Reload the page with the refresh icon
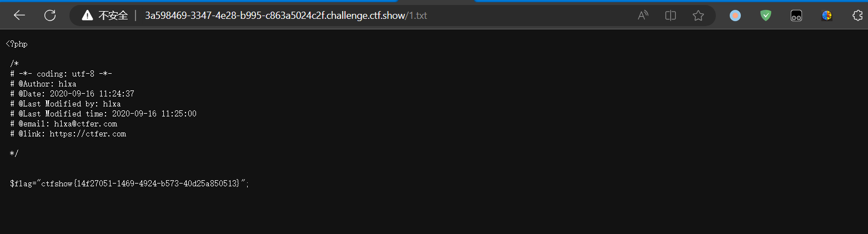868x234 pixels. 50,16
